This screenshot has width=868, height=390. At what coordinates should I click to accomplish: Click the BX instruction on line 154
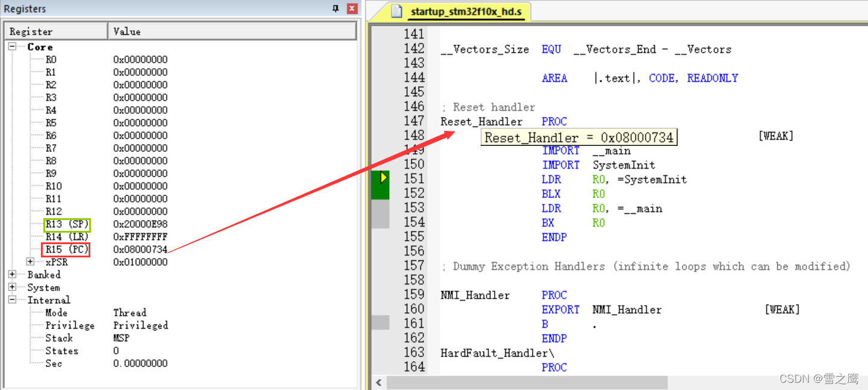click(x=548, y=222)
